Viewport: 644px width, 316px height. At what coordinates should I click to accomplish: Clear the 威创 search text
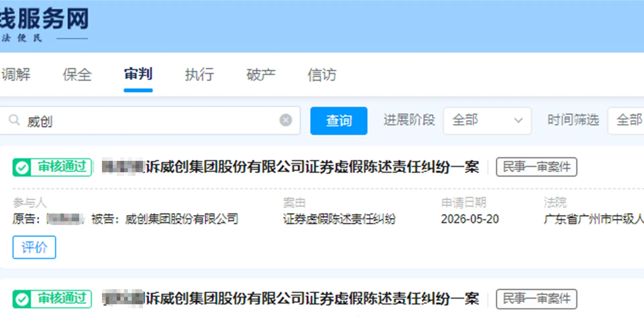(x=285, y=120)
